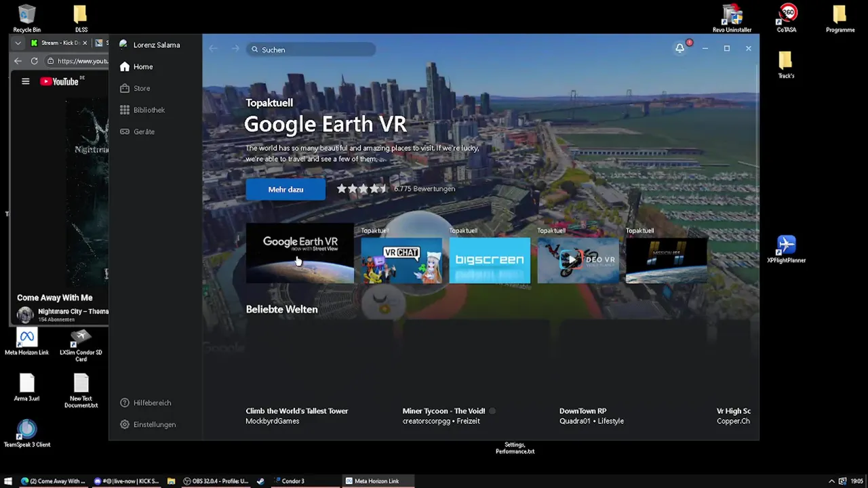Image resolution: width=868 pixels, height=488 pixels.
Task: Click the browser back arrow
Action: [x=18, y=61]
